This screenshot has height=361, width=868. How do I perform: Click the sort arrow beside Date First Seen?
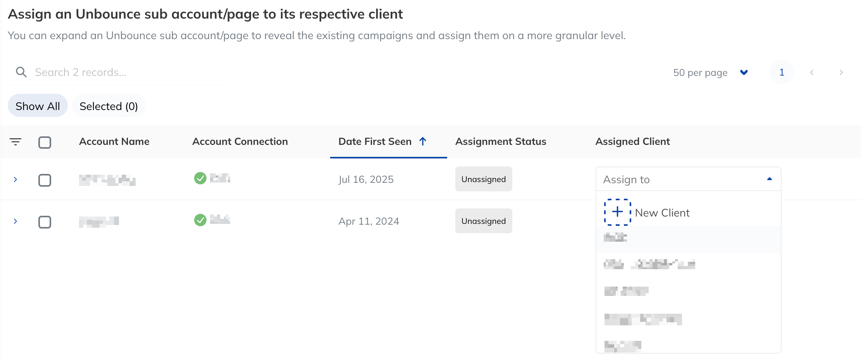[423, 141]
